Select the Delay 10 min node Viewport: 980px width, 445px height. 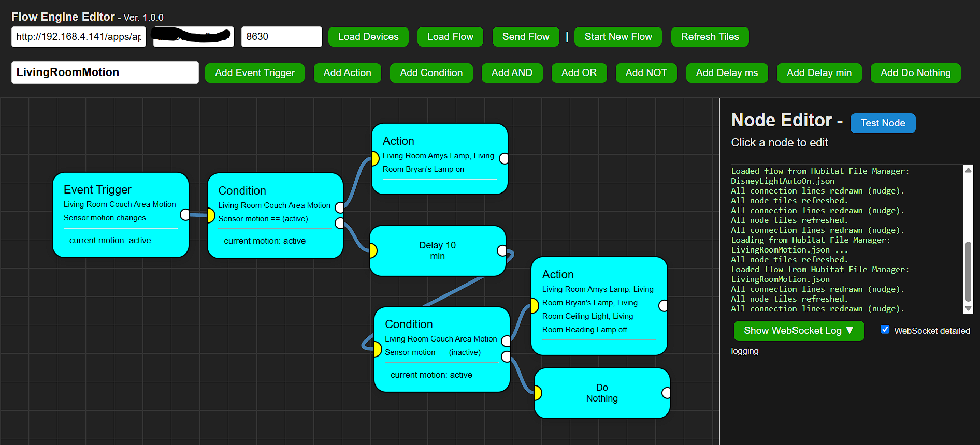click(x=438, y=251)
